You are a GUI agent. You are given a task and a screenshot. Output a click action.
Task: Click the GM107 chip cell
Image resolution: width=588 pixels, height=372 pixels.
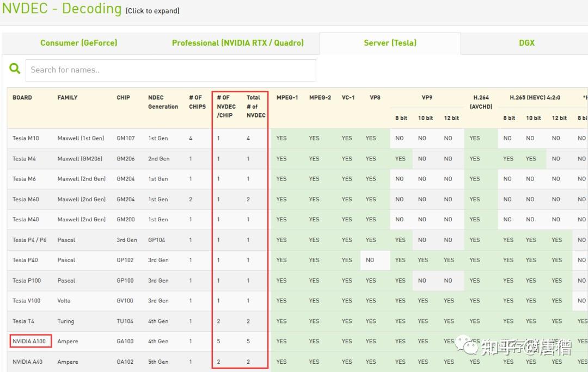coord(126,138)
